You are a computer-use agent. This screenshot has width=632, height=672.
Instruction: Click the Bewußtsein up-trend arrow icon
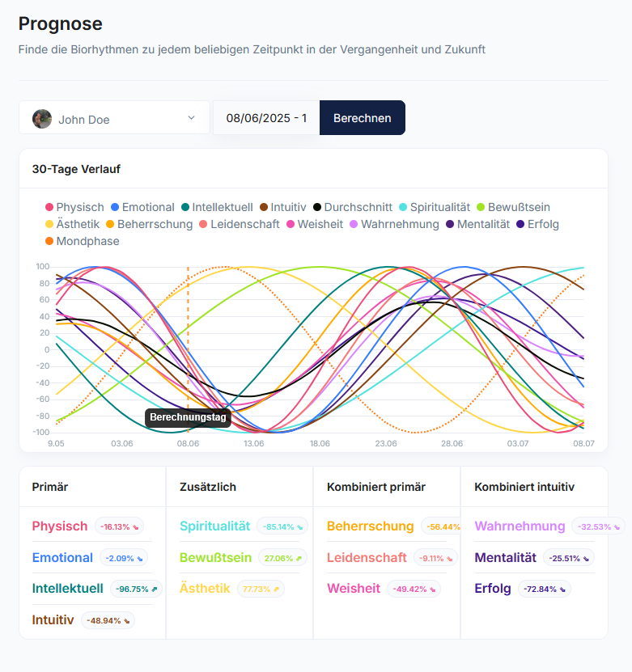click(x=299, y=559)
